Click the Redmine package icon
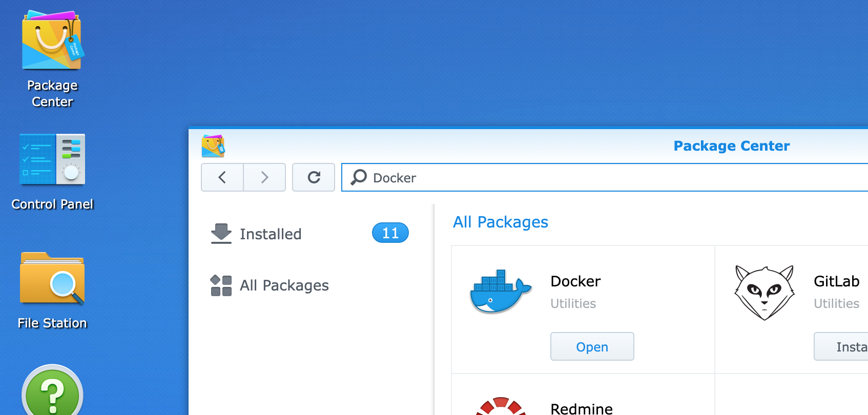868x415 pixels. coord(501,406)
